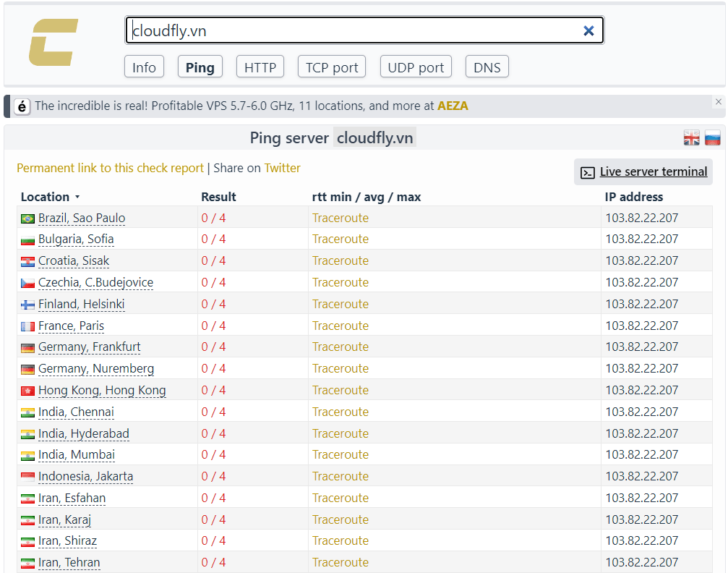The image size is (728, 573).
Task: Click the rtt min / avg / max header
Action: tap(367, 197)
